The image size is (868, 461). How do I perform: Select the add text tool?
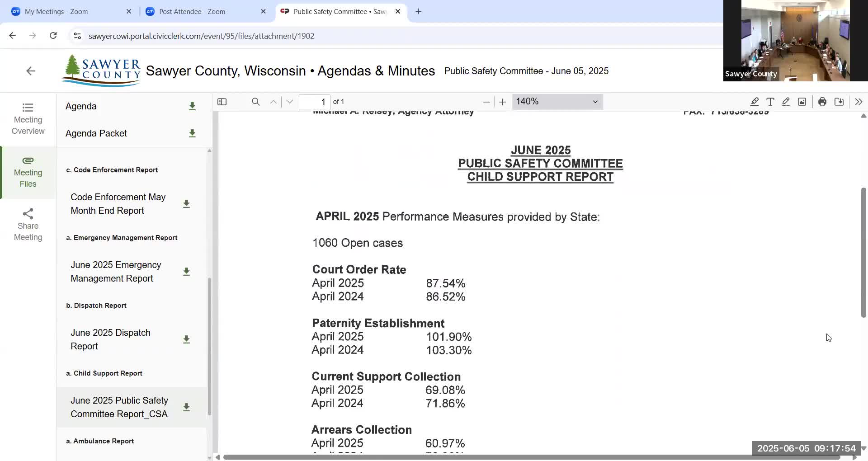click(770, 102)
